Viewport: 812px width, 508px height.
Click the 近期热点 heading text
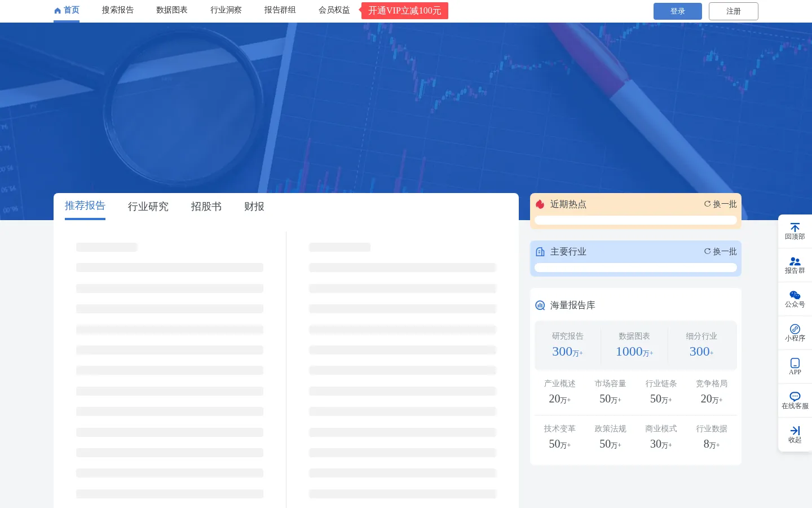568,204
